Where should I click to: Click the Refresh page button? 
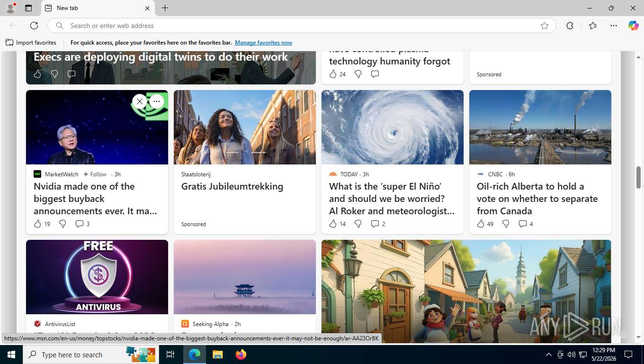click(34, 26)
